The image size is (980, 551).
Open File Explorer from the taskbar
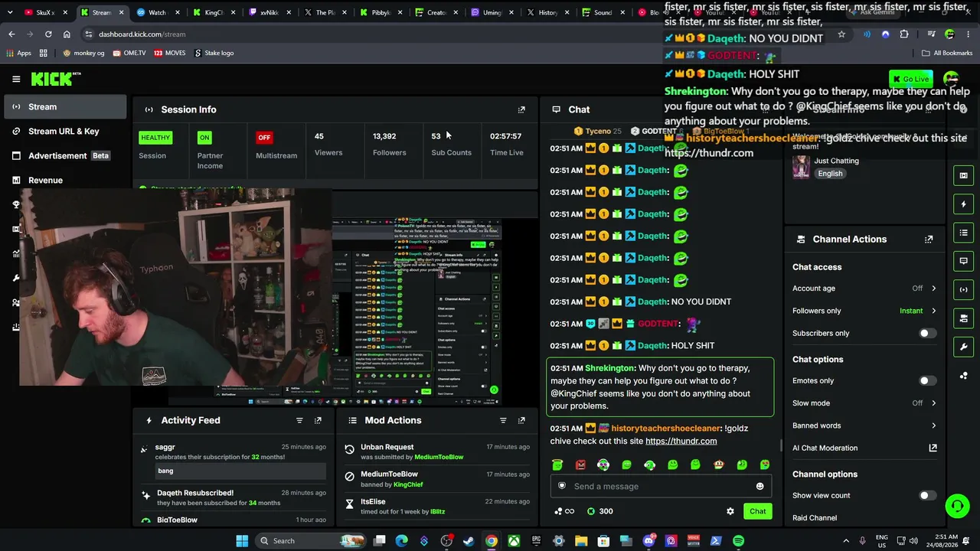pyautogui.click(x=581, y=541)
